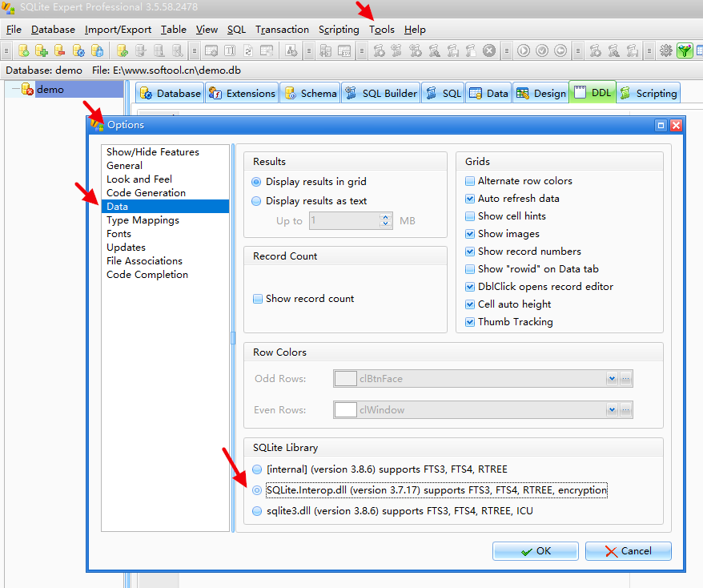Viewport: 703px width, 588px height.
Task: Click the gear icon in the toolbar
Action: coord(666,50)
